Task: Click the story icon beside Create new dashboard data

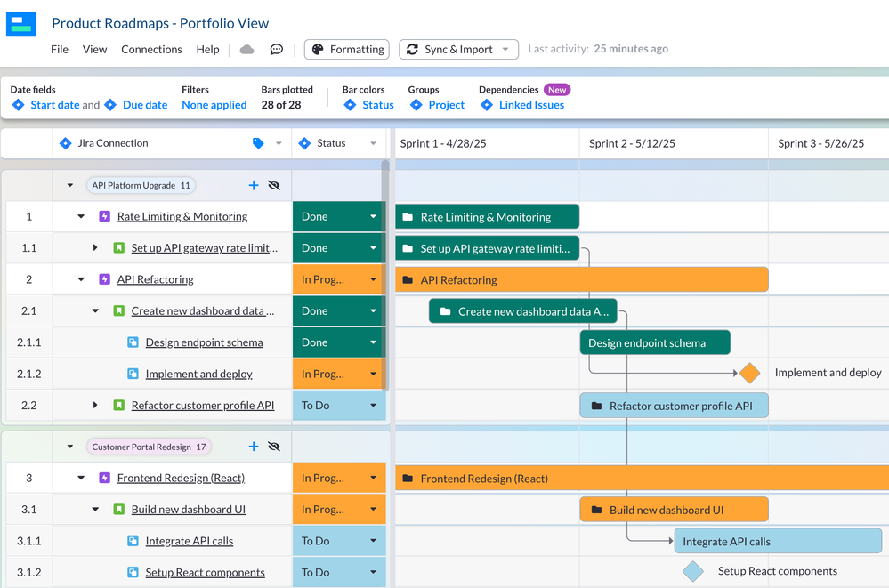Action: [x=118, y=310]
